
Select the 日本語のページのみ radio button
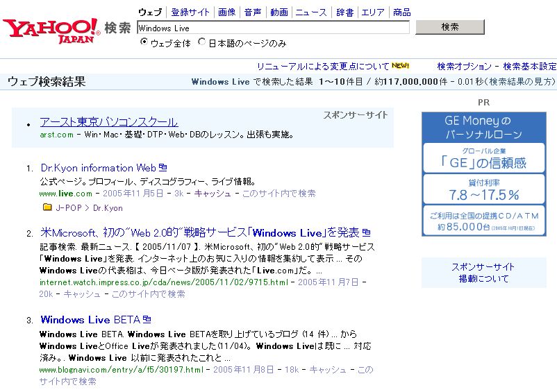(202, 42)
